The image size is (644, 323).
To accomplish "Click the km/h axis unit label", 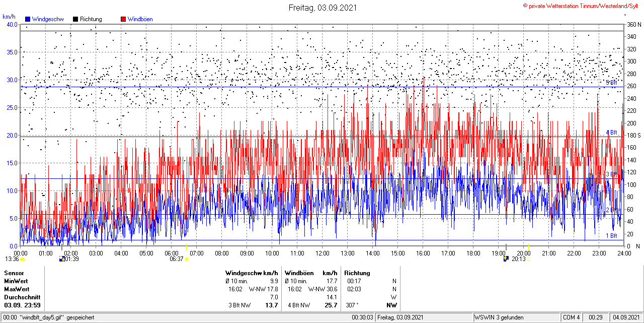I will [x=9, y=17].
